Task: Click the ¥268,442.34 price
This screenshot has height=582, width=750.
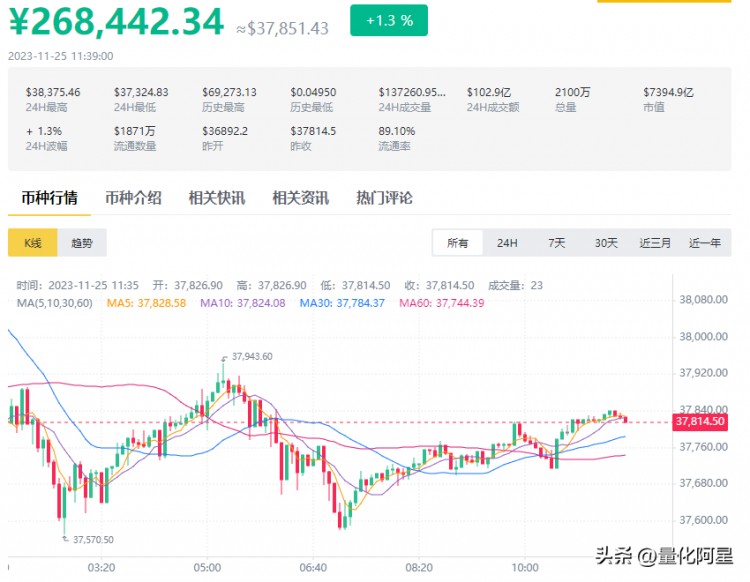Action: pos(116,21)
